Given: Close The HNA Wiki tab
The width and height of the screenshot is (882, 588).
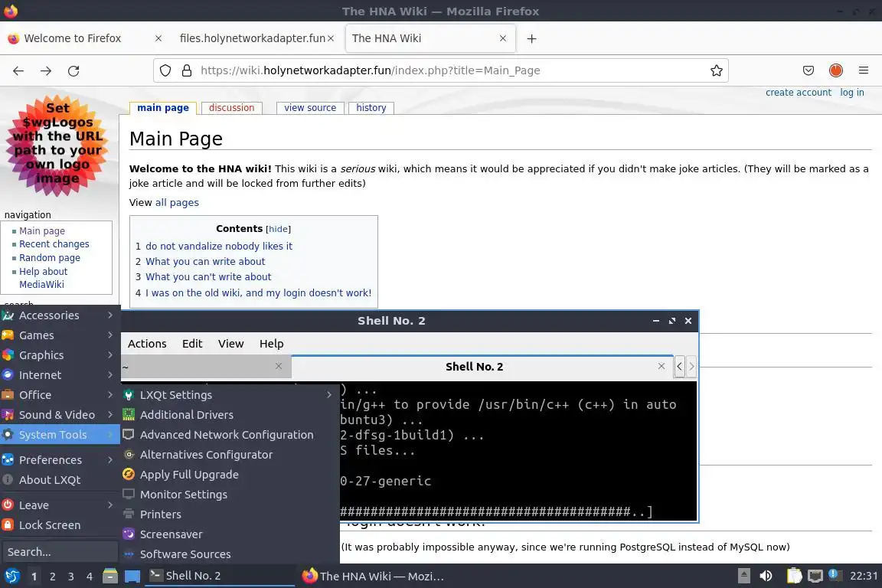Looking at the screenshot, I should pos(503,38).
